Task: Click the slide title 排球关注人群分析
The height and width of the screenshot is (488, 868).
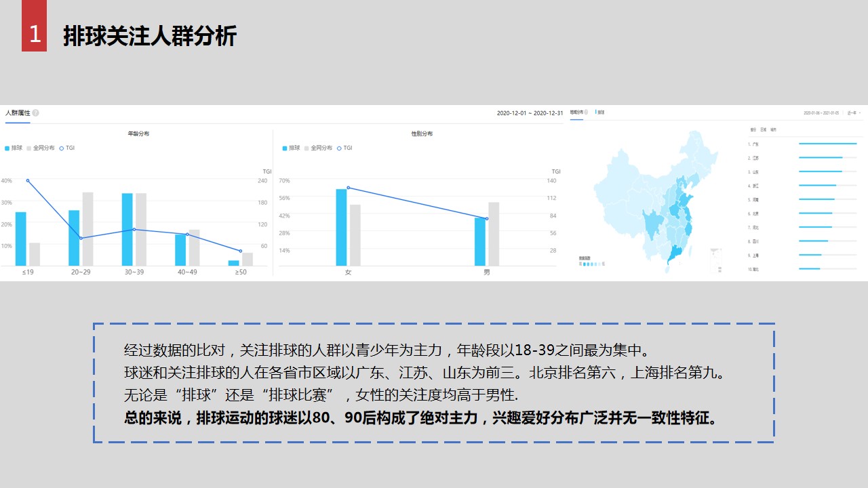Action: click(150, 36)
